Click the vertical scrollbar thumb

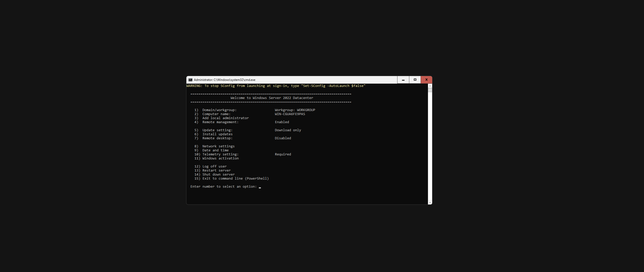click(430, 90)
